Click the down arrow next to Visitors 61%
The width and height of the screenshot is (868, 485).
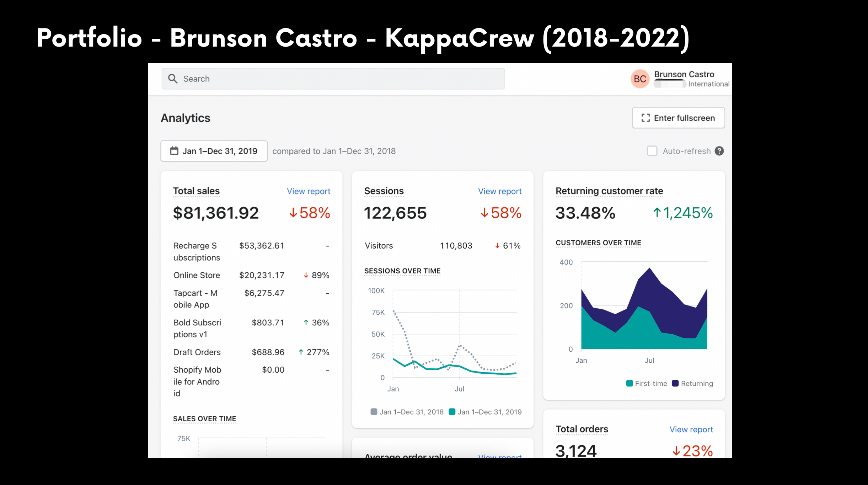(497, 246)
